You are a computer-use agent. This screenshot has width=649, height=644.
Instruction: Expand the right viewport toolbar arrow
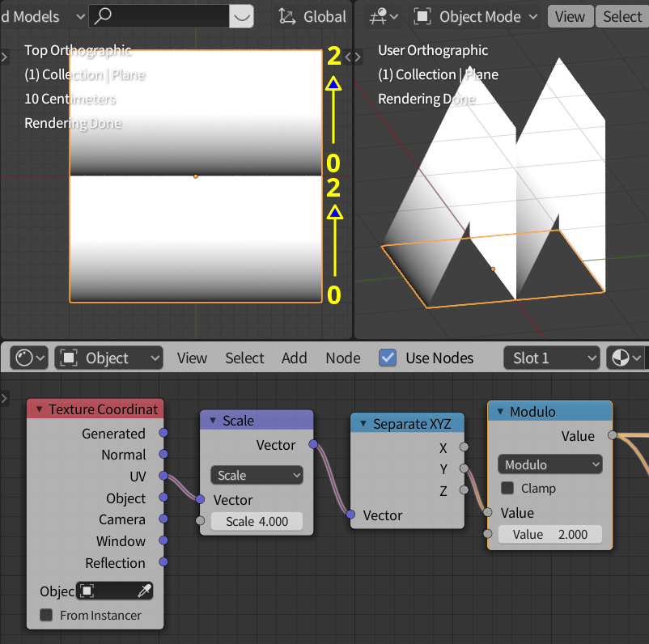tap(358, 57)
